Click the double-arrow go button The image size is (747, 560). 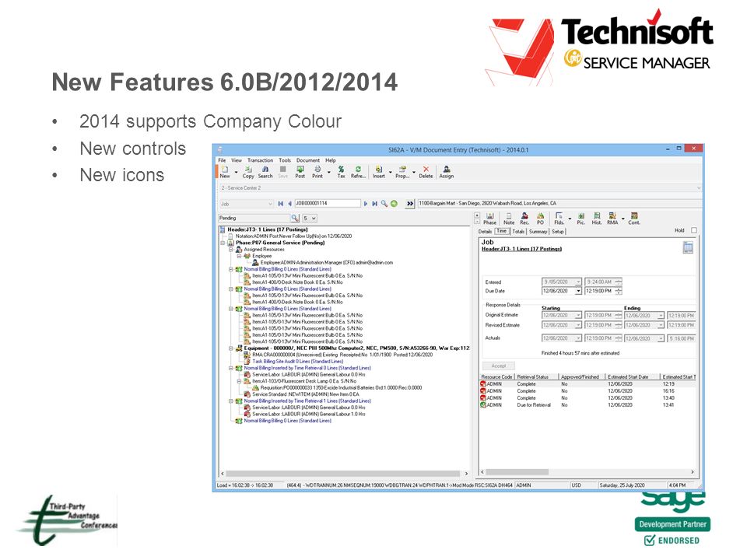coord(410,204)
